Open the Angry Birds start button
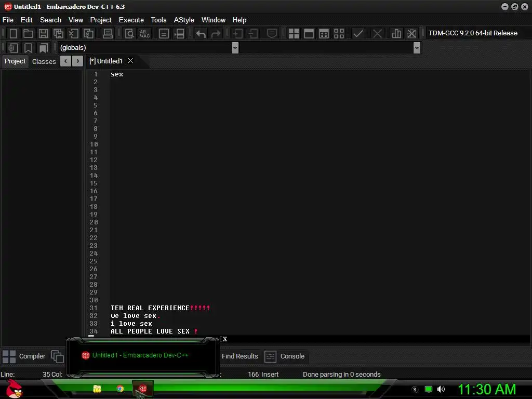 pyautogui.click(x=14, y=389)
